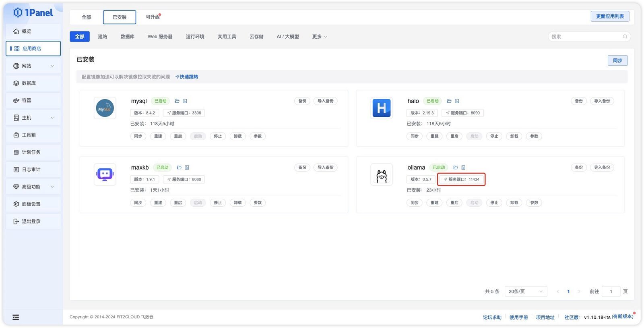Open the mysql install folder icon
This screenshot has width=644, height=328.
177,101
